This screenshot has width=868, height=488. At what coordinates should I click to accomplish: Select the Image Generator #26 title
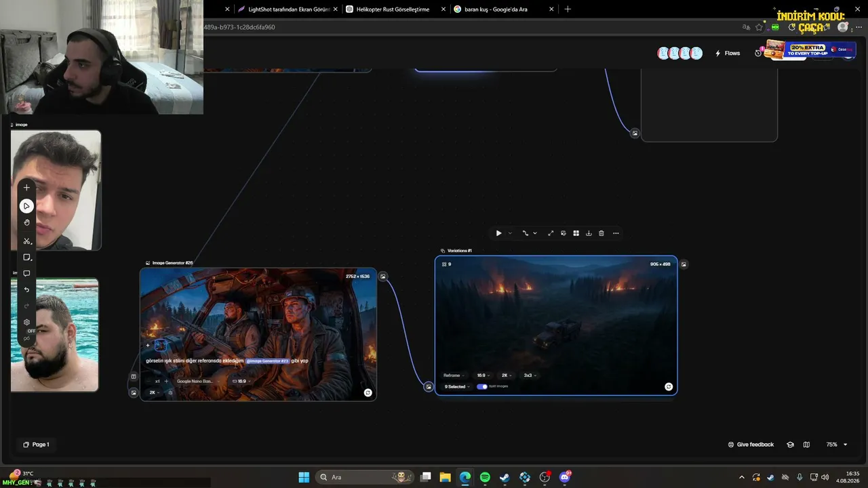tap(172, 263)
